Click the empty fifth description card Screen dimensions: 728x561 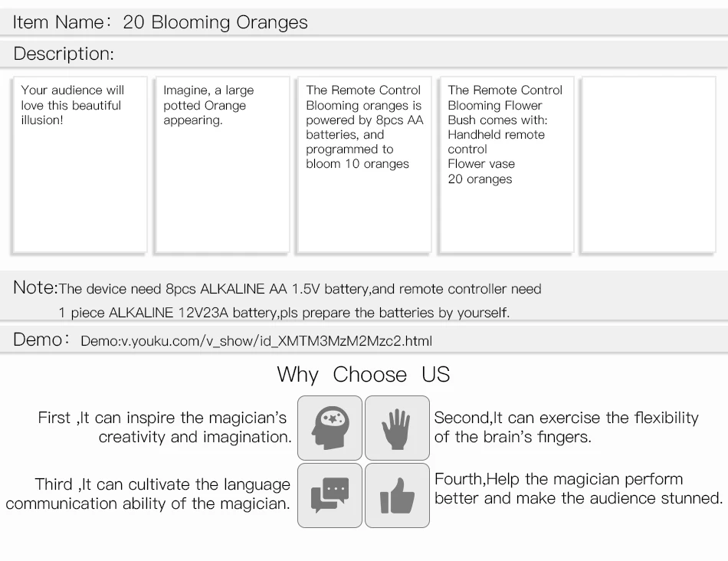(x=648, y=165)
